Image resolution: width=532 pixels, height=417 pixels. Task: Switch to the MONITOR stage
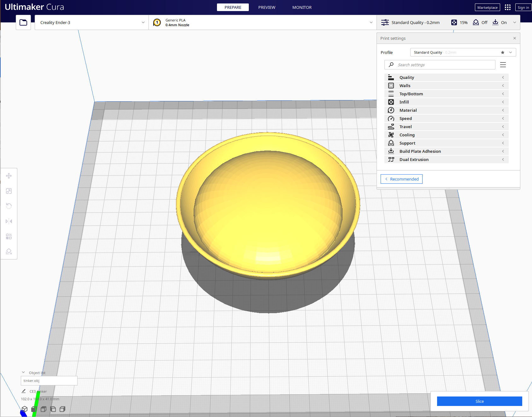302,7
